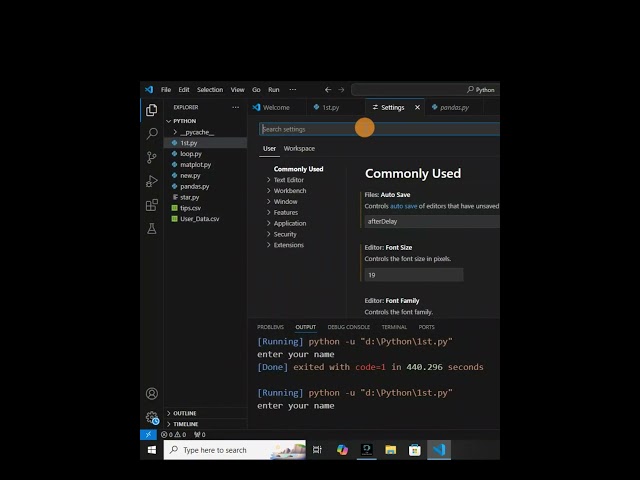Open the Explorer view in activity bar

coord(151,110)
